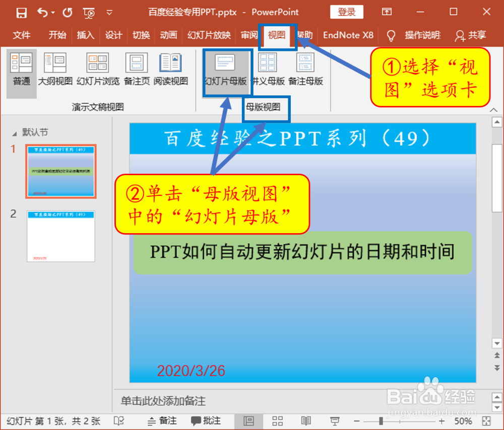
Task: Click Slide Sorter icon in status bar
Action: 277,421
